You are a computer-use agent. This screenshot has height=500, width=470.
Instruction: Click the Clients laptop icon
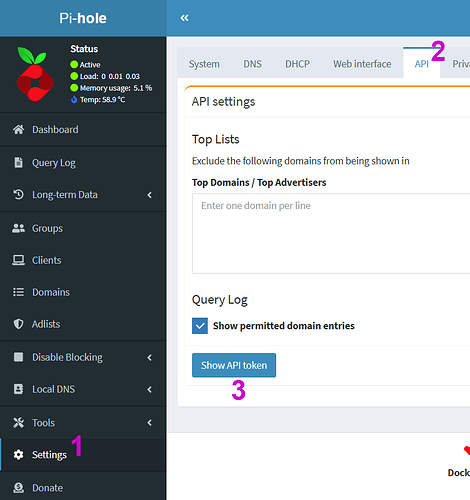click(18, 260)
